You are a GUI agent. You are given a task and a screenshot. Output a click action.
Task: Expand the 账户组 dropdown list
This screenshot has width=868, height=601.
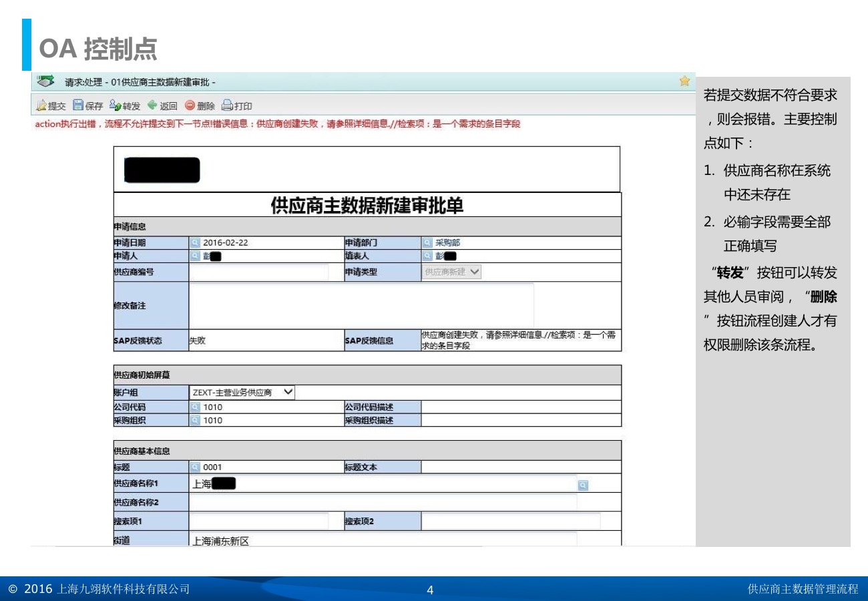click(x=242, y=393)
